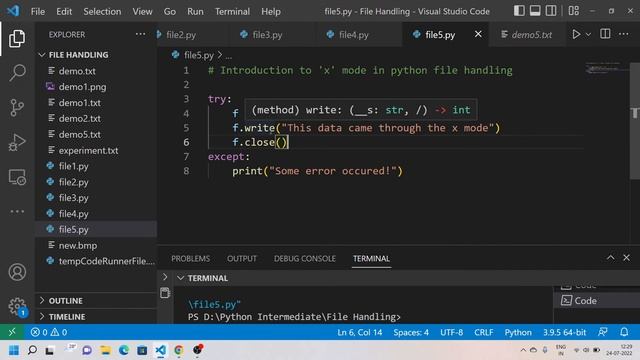
Task: Open Explorer views and more actions ellipsis
Action: [x=140, y=34]
